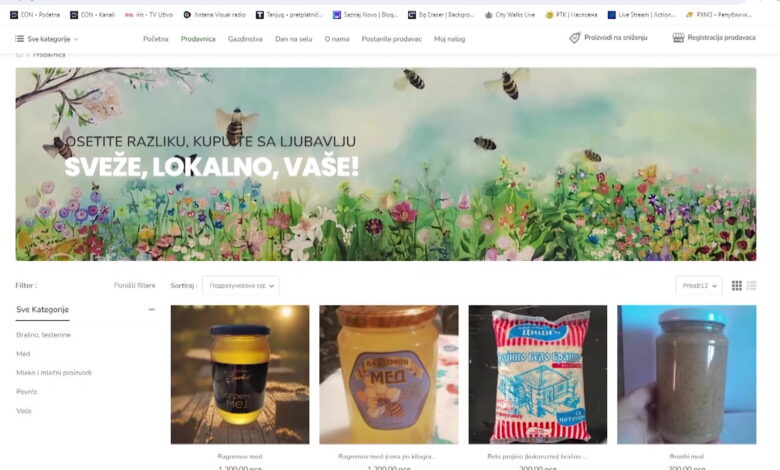Image resolution: width=780 pixels, height=470 pixels.
Task: Click the discount tag icon
Action: pyautogui.click(x=575, y=38)
